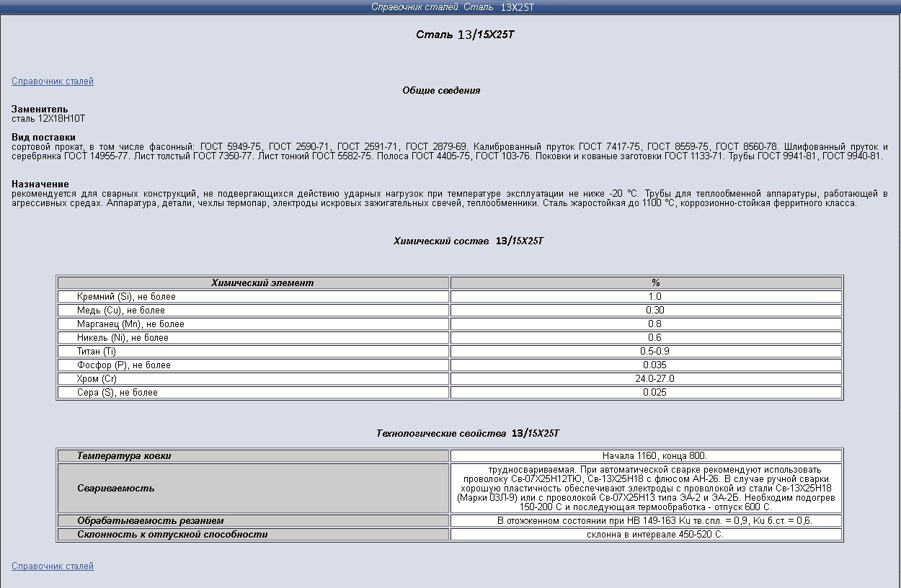
Task: Click the Вид поставки label
Action: [x=43, y=137]
